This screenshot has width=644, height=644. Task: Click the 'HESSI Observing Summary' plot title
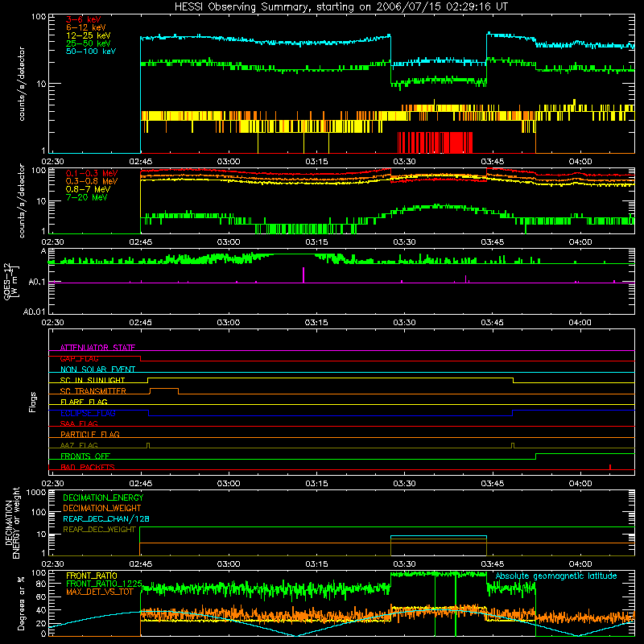click(x=341, y=7)
